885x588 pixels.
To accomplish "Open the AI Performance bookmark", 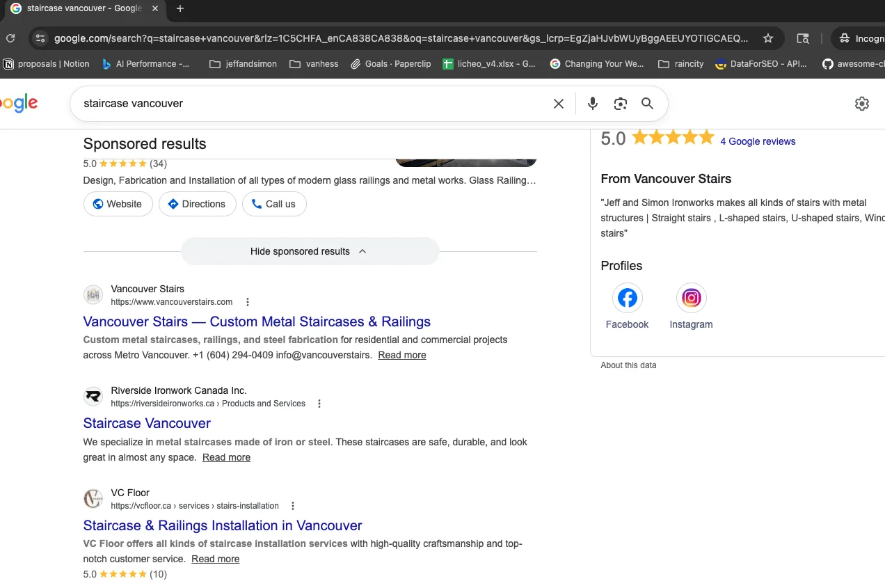I will [145, 63].
